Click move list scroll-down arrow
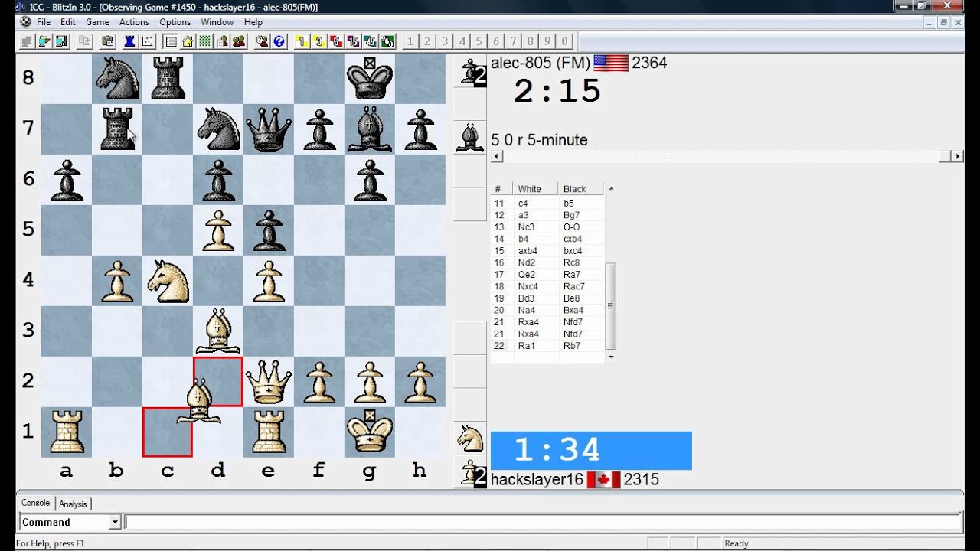 [610, 356]
